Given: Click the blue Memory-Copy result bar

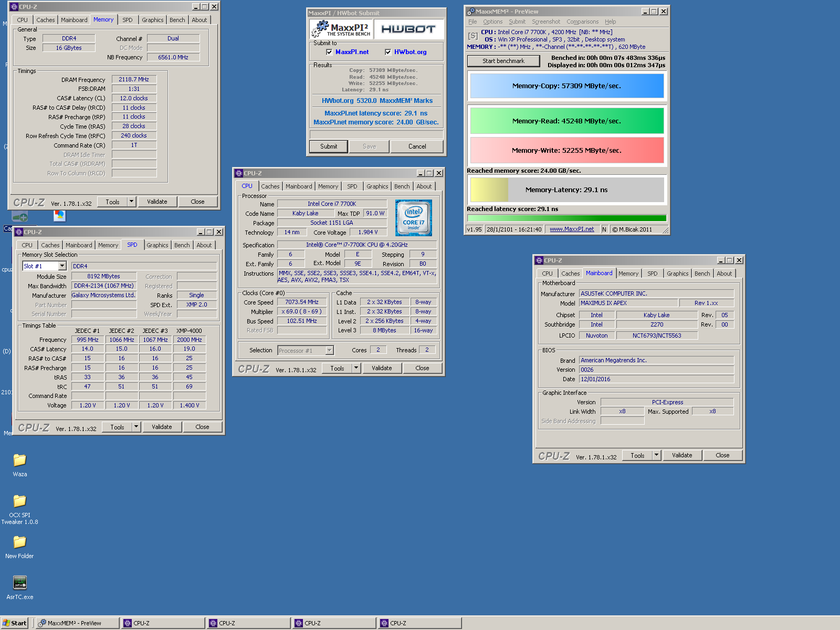Looking at the screenshot, I should coord(567,86).
